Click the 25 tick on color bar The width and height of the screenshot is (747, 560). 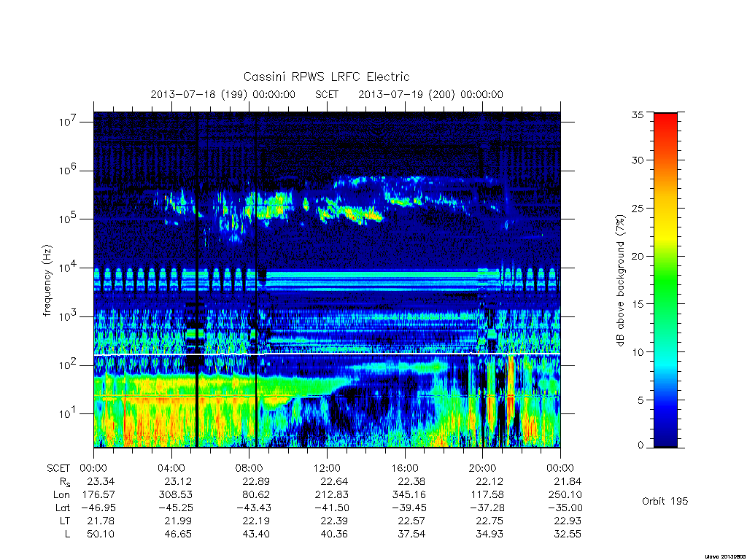638,208
